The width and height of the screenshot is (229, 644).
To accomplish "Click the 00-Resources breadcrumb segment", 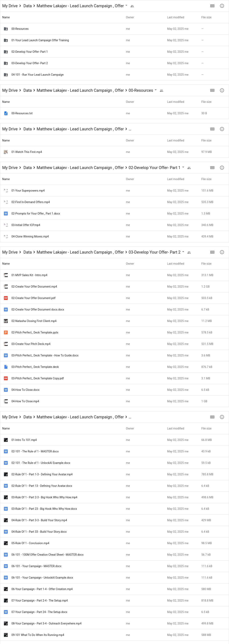I will click(141, 90).
